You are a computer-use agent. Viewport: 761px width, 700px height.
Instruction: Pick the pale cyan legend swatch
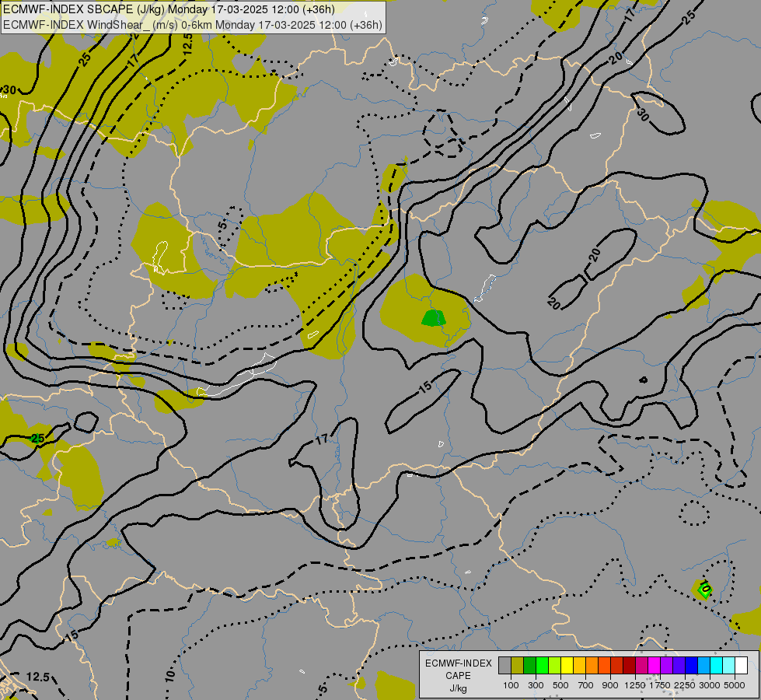pyautogui.click(x=729, y=665)
